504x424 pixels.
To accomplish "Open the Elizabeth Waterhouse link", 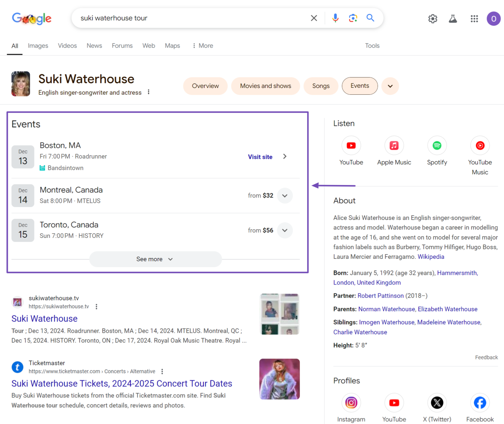I will tap(447, 309).
